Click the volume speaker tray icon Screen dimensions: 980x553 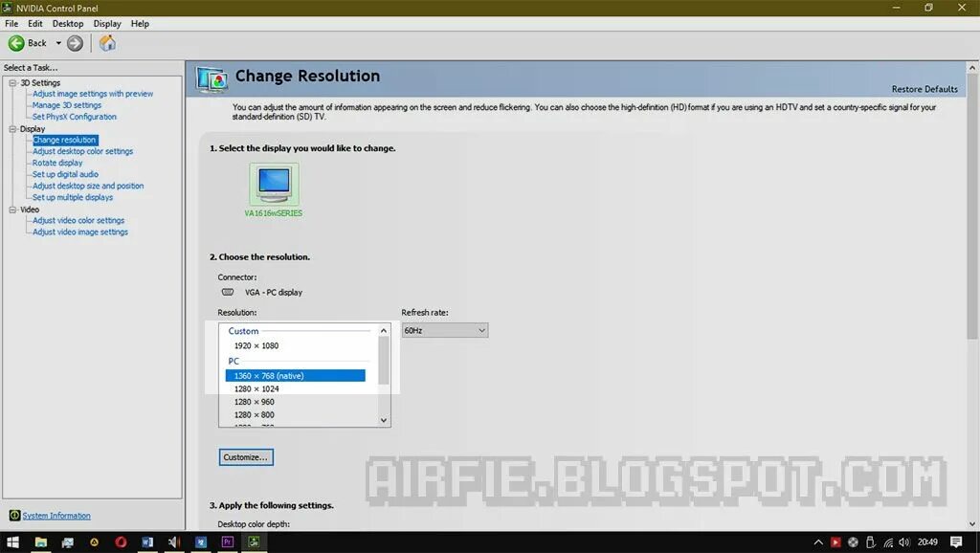(904, 542)
